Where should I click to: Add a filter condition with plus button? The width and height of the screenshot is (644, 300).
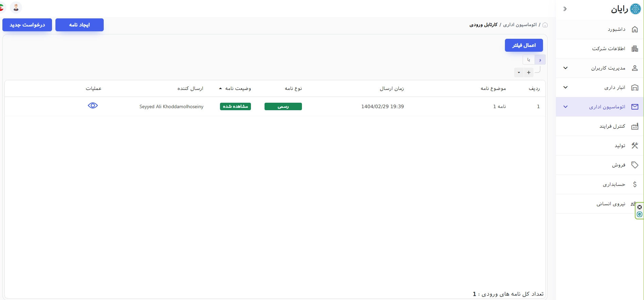point(529,72)
